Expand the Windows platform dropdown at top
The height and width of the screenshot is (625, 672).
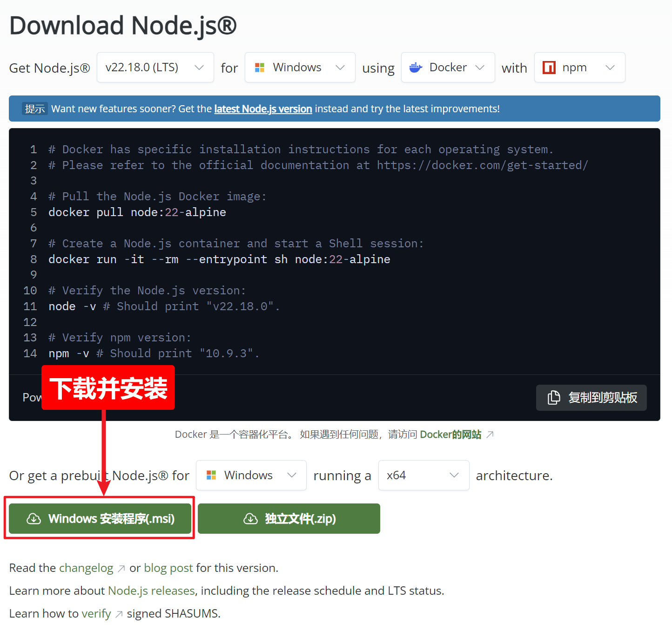point(300,68)
